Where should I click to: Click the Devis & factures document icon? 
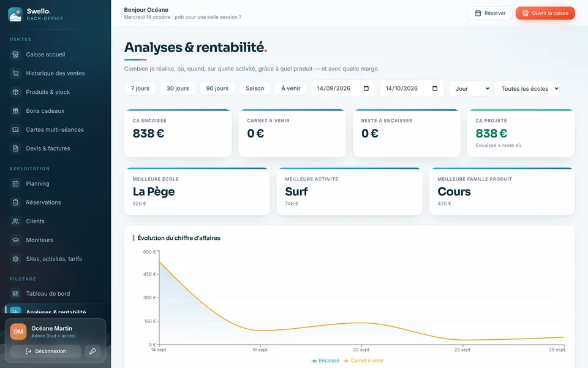point(15,148)
